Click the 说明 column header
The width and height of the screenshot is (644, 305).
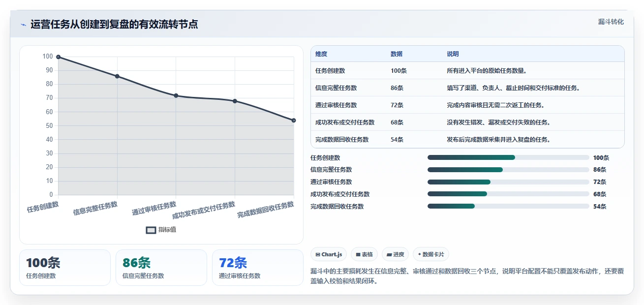[x=453, y=54]
